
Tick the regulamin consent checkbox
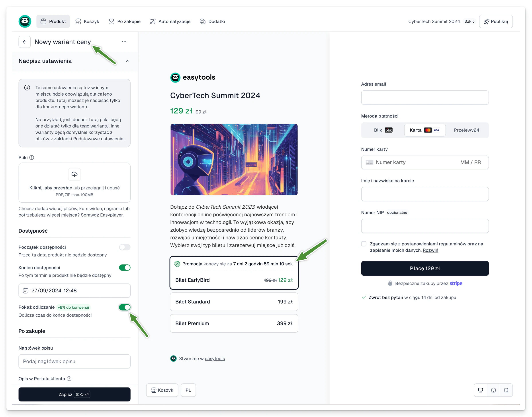coord(364,244)
